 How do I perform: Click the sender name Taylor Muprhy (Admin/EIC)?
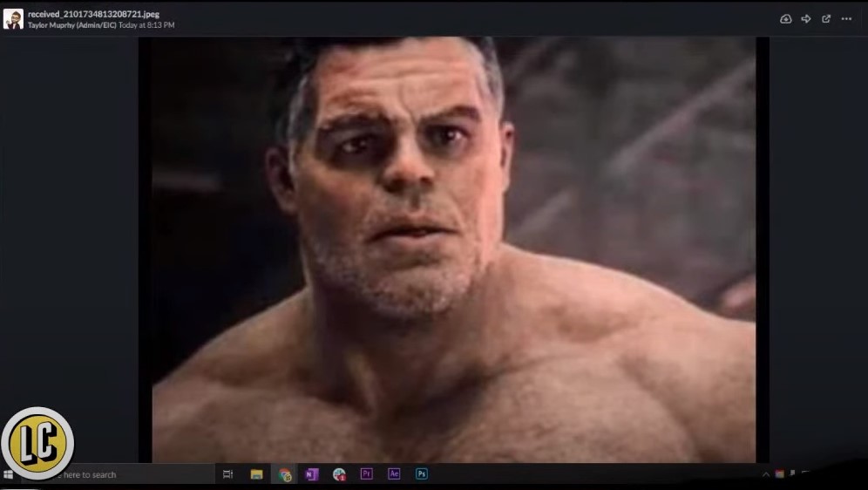(72, 25)
